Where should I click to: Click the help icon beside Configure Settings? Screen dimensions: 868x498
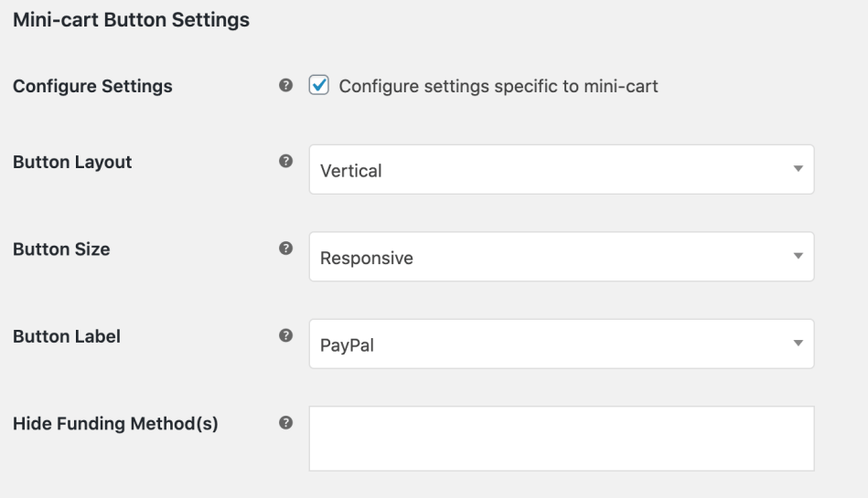click(x=285, y=86)
